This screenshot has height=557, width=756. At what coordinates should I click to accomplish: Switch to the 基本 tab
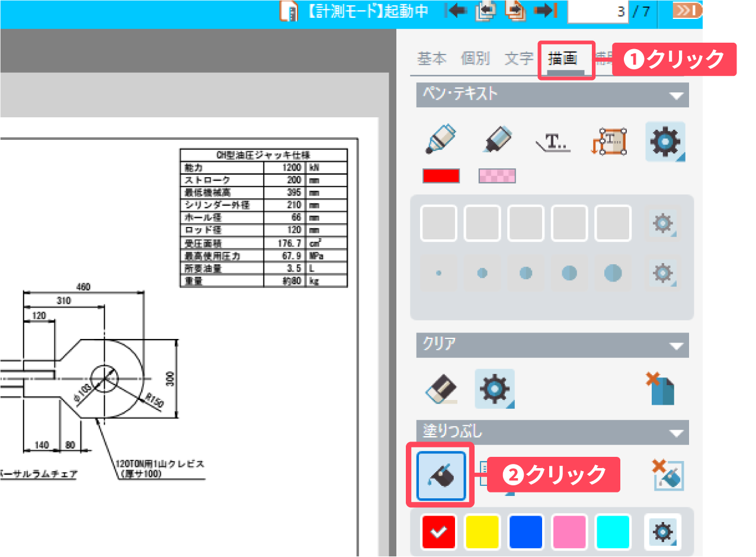432,58
